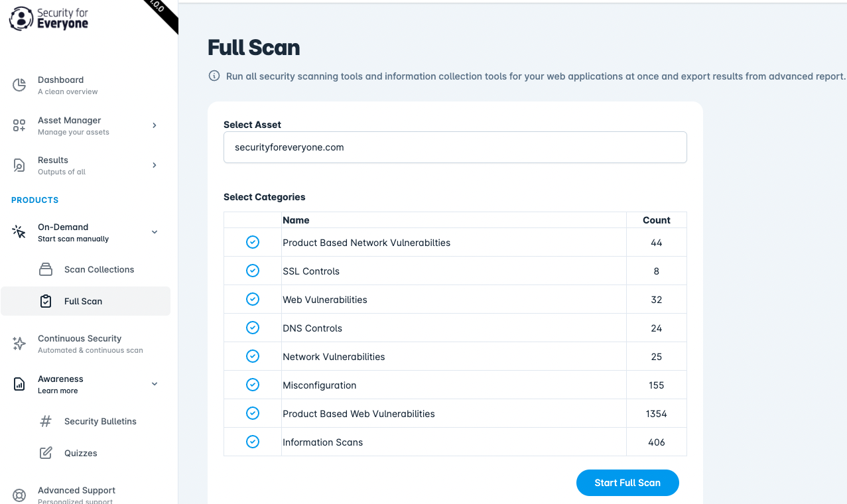Go to Results outputs menu item
Image resolution: width=847 pixels, height=504 pixels.
coord(86,165)
